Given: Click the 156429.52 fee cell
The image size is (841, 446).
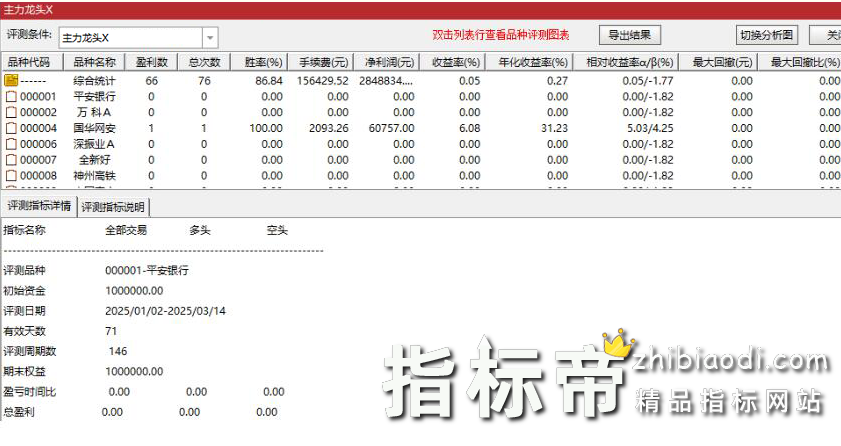Looking at the screenshot, I should [323, 80].
